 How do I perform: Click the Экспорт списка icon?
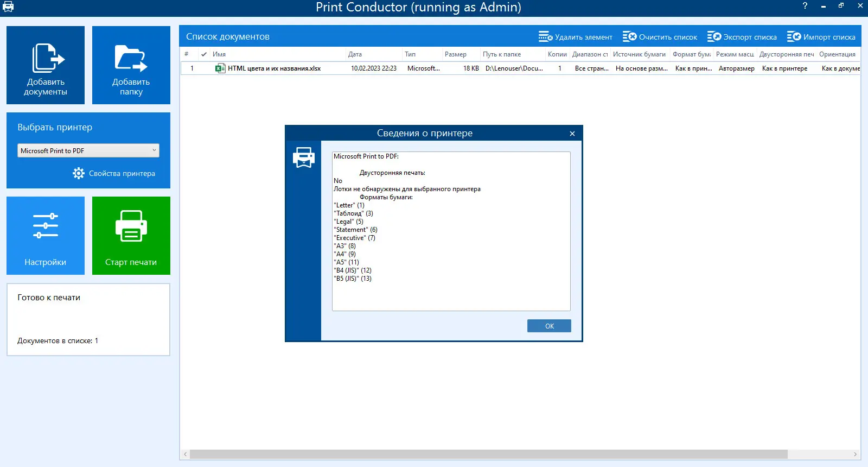click(714, 37)
